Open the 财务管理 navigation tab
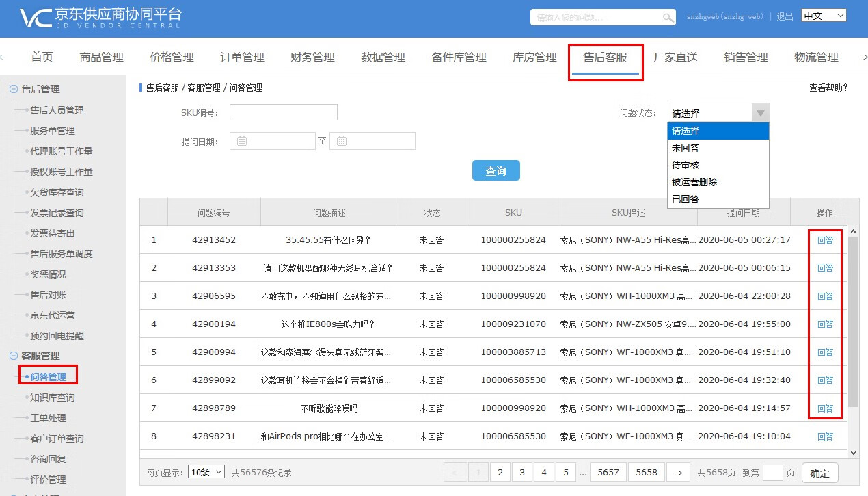The width and height of the screenshot is (868, 496). [x=312, y=57]
